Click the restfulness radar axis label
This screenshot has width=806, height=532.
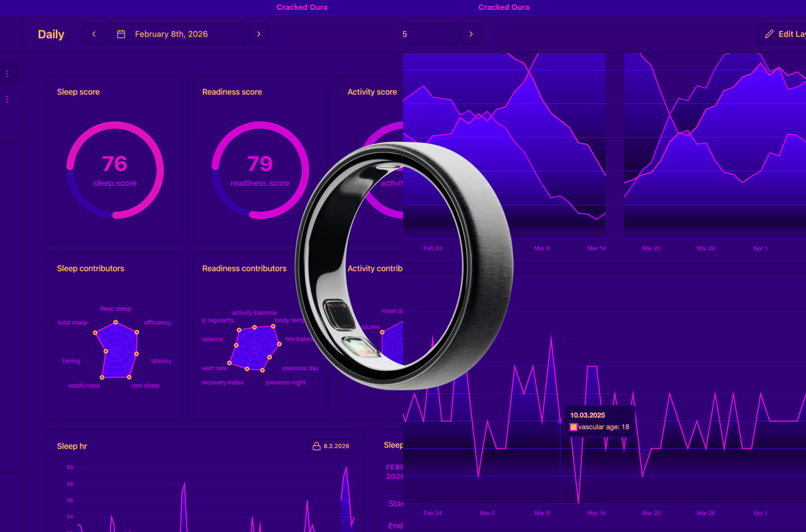85,386
